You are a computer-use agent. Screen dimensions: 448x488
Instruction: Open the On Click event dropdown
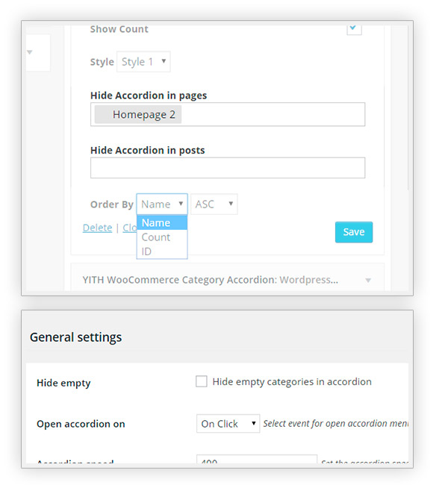228,424
